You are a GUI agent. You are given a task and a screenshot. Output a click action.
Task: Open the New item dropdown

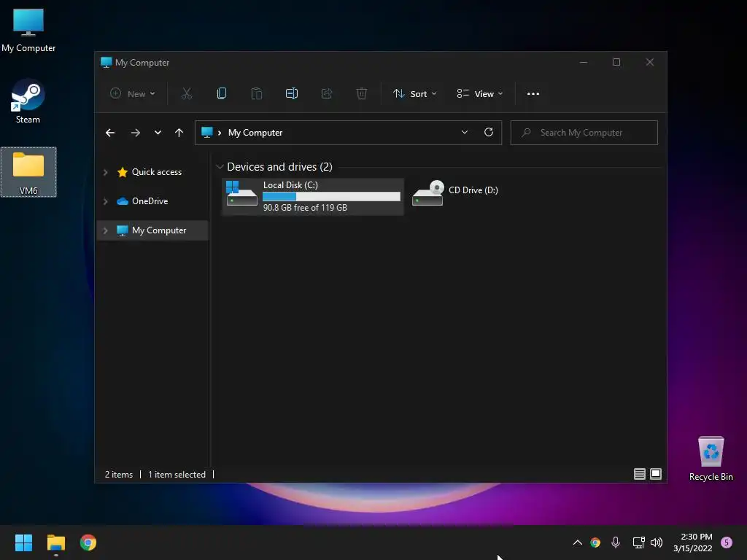pyautogui.click(x=133, y=94)
